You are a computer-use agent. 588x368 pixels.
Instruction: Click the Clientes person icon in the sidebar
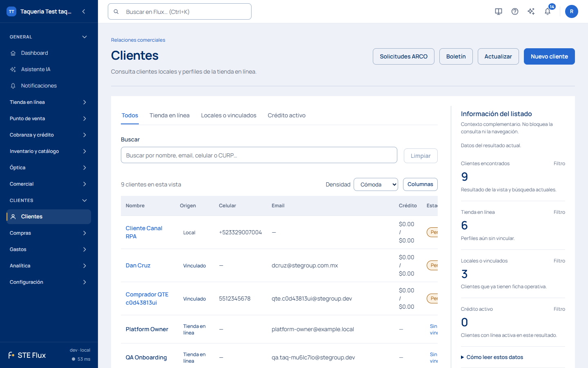tap(13, 217)
